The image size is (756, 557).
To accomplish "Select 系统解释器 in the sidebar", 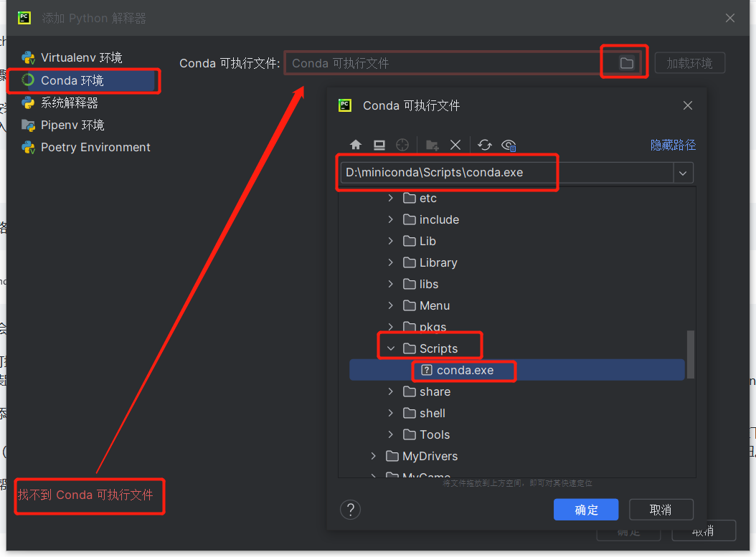I will (x=60, y=103).
